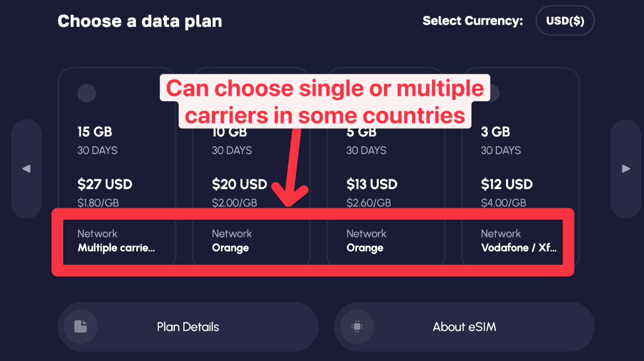The image size is (644, 361).
Task: Click the Vodafone network label
Action: click(x=519, y=248)
